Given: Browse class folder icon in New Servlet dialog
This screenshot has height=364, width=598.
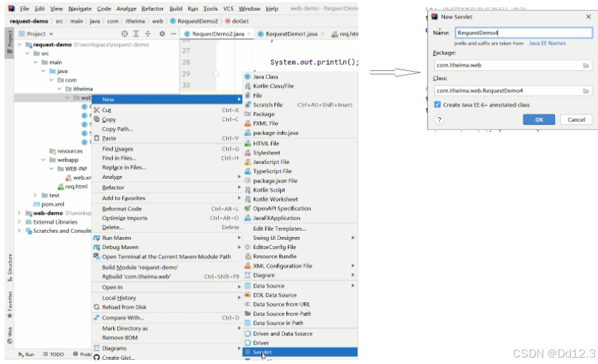Looking at the screenshot, I should click(x=586, y=90).
